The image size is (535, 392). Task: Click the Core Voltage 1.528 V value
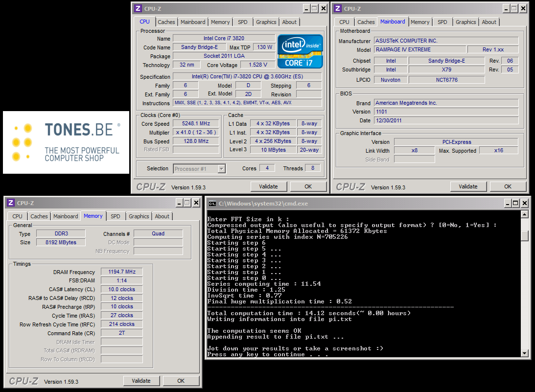click(x=257, y=65)
